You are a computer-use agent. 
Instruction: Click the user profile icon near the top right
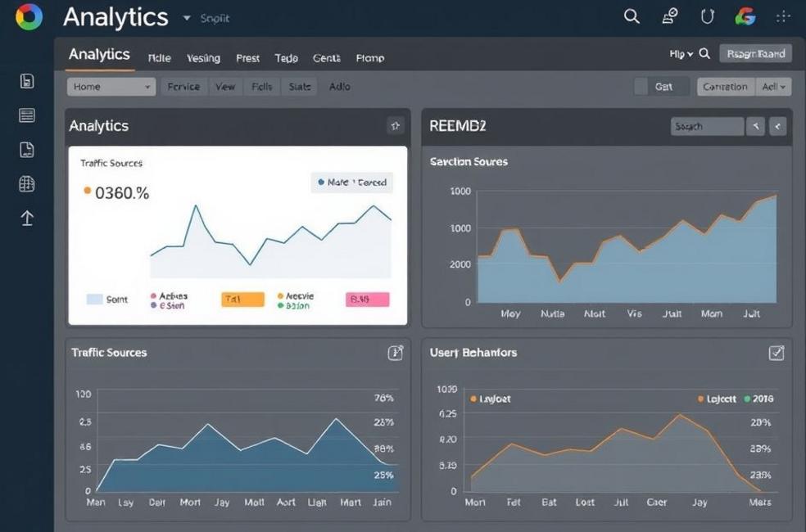point(668,16)
